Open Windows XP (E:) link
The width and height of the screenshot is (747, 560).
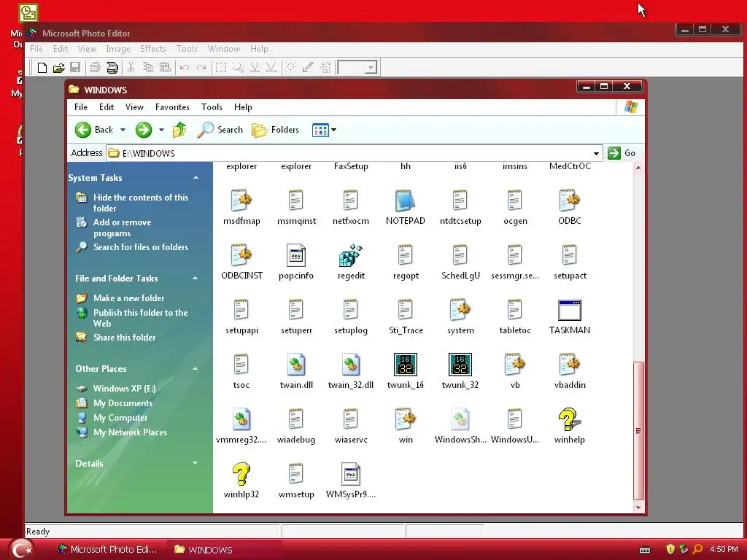click(x=124, y=389)
